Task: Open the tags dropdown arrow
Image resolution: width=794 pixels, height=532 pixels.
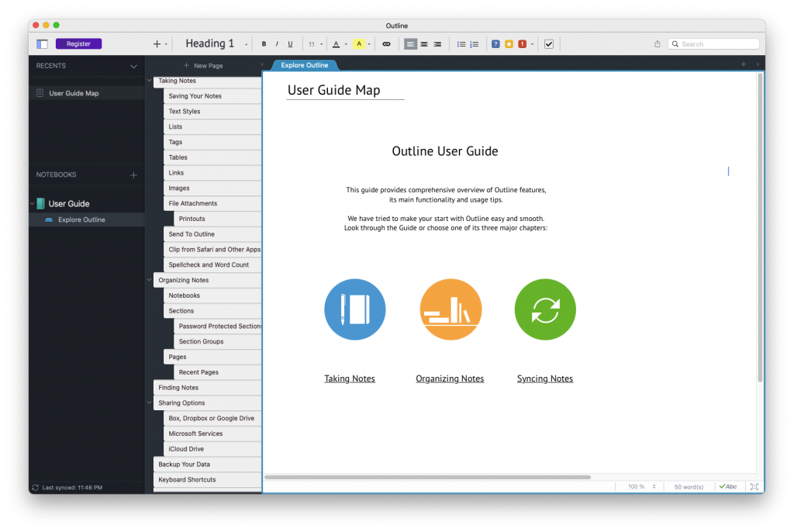Action: pos(532,44)
